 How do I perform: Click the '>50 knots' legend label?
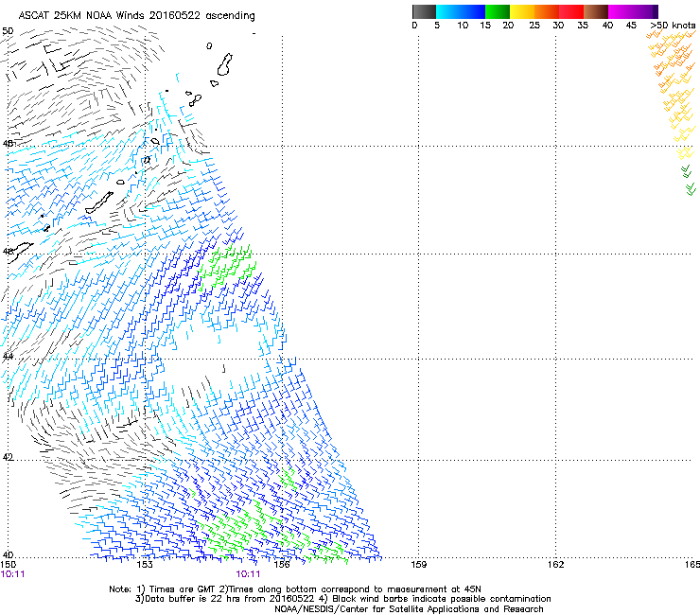point(673,26)
